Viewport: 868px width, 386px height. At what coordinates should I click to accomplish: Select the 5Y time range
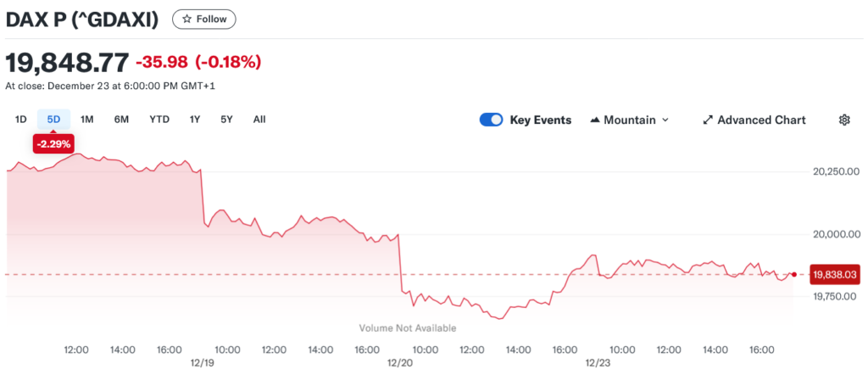(226, 119)
